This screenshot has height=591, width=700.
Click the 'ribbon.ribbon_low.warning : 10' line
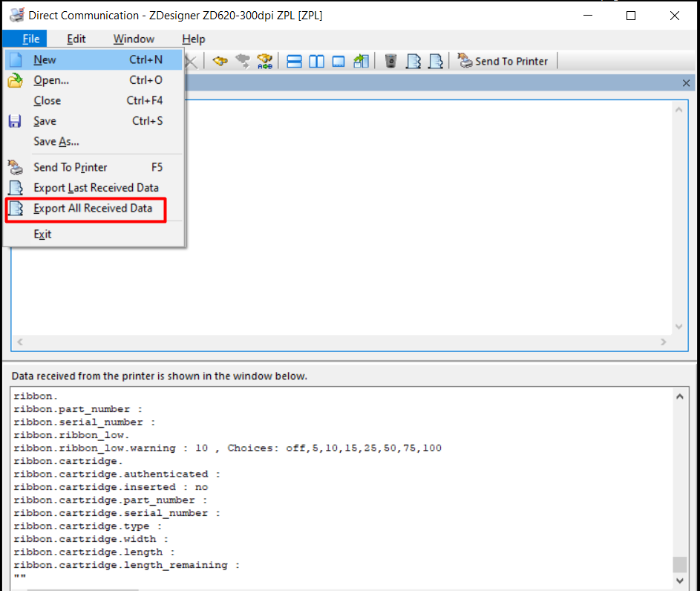point(227,448)
